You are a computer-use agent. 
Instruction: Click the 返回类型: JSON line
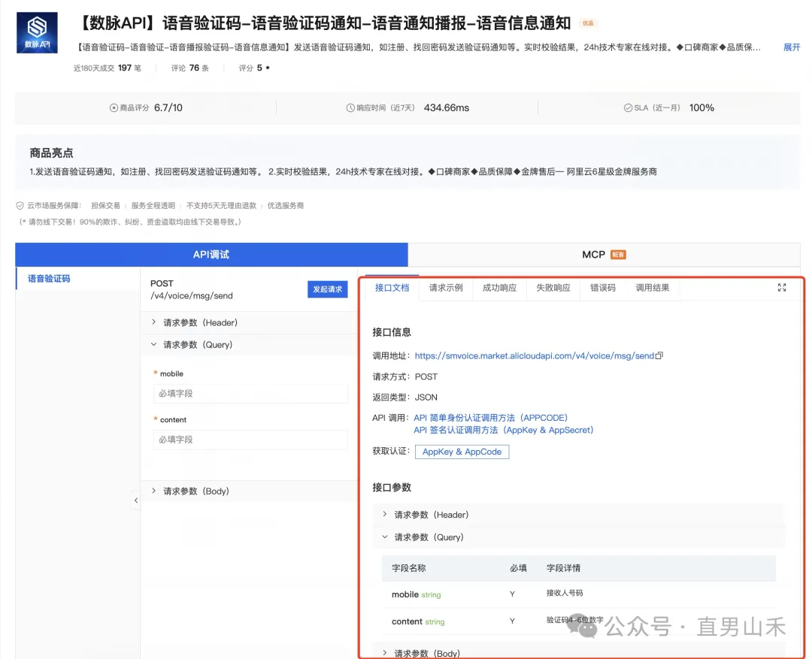tap(405, 397)
